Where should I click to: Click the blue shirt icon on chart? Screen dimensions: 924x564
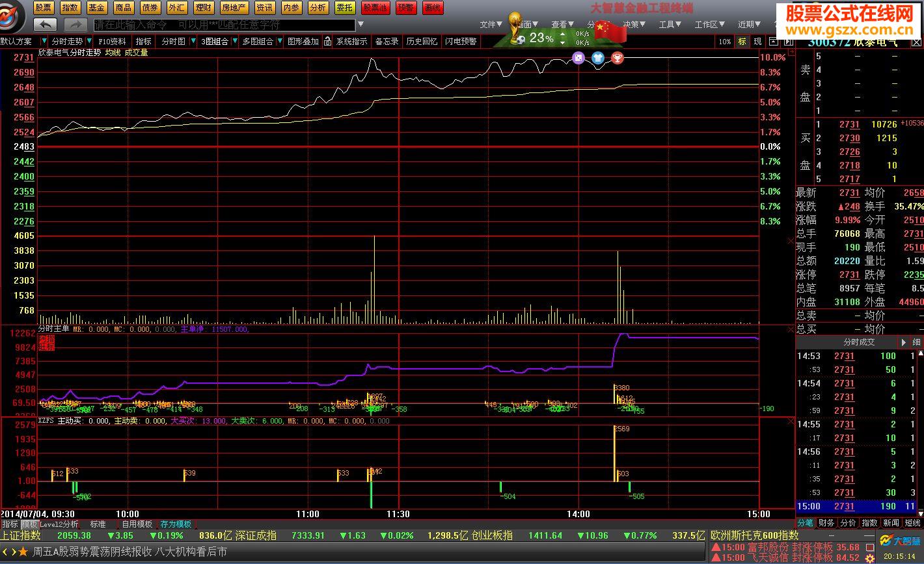pos(598,59)
